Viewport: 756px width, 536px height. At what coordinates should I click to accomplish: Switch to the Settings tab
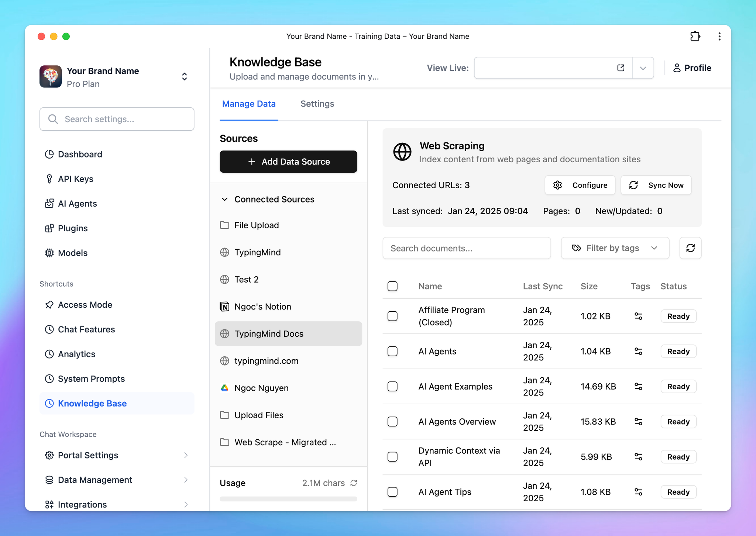click(x=317, y=104)
